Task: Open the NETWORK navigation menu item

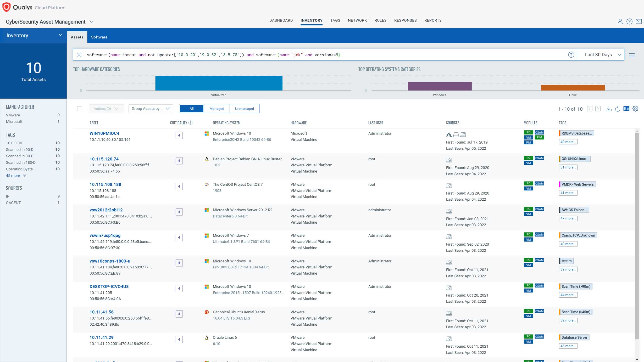Action: point(357,20)
